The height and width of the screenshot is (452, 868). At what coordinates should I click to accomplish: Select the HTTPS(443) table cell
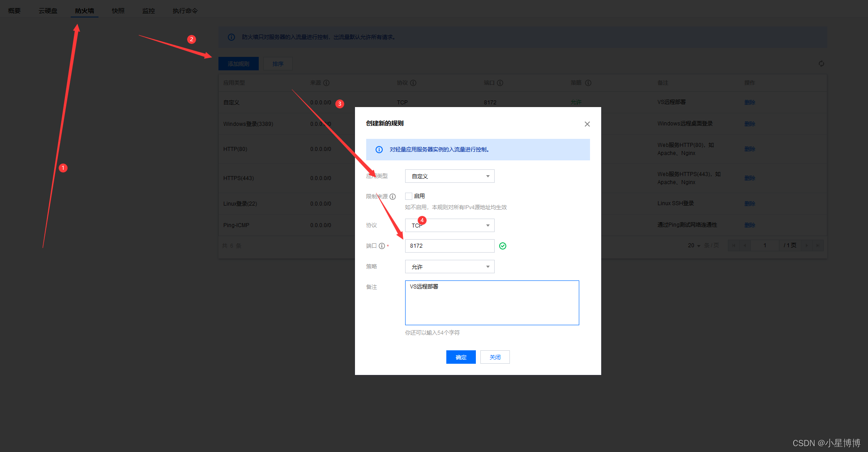pos(239,178)
